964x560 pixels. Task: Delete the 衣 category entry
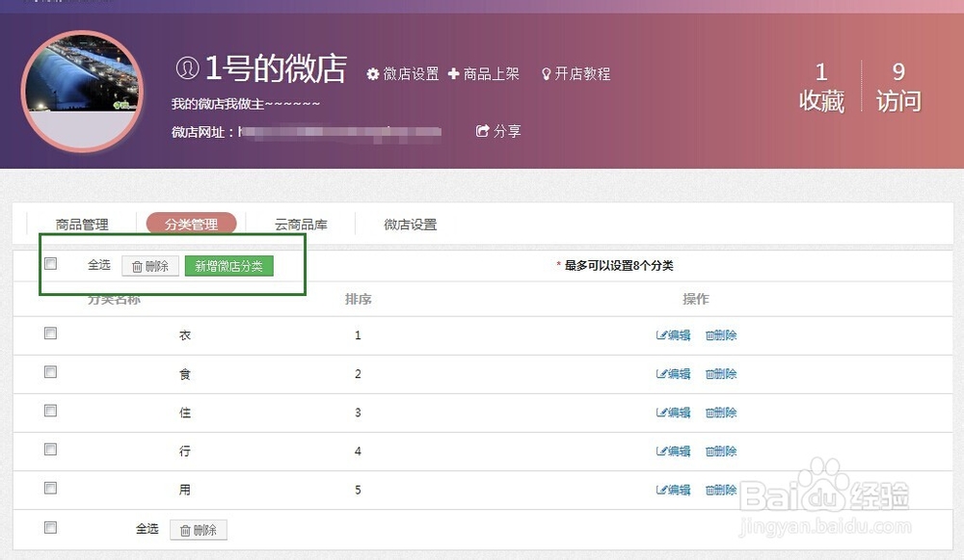pos(720,335)
